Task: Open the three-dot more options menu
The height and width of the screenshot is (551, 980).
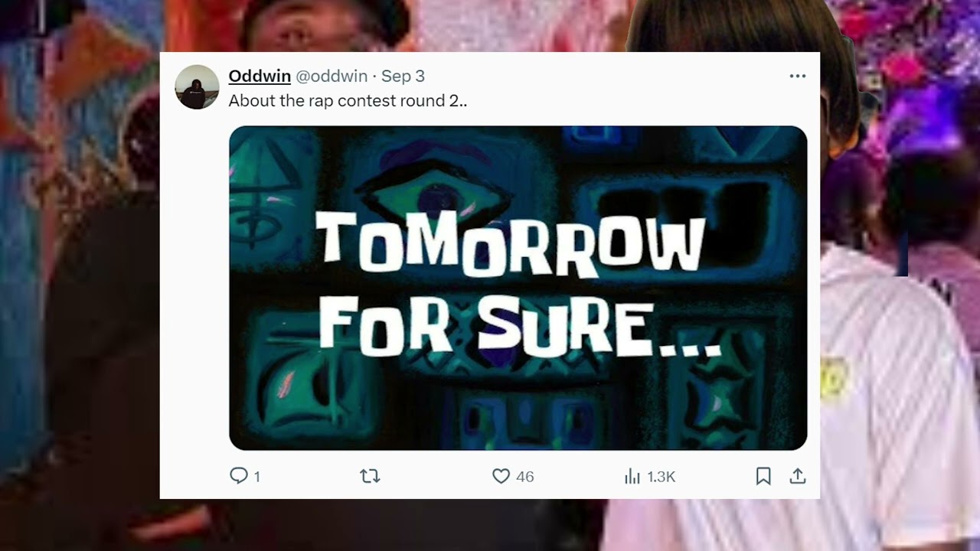Action: click(x=798, y=76)
